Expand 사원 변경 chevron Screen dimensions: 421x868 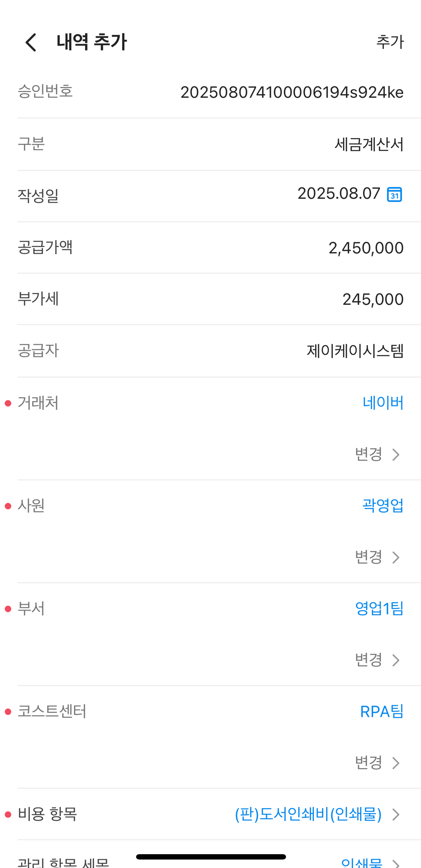(x=396, y=557)
